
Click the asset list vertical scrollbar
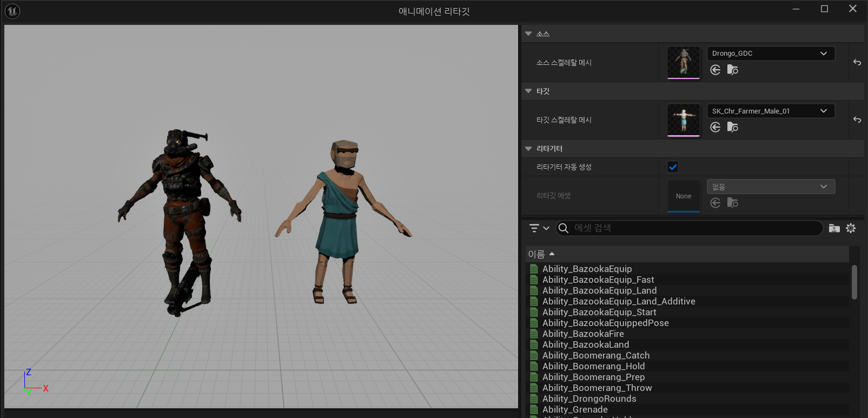click(854, 282)
